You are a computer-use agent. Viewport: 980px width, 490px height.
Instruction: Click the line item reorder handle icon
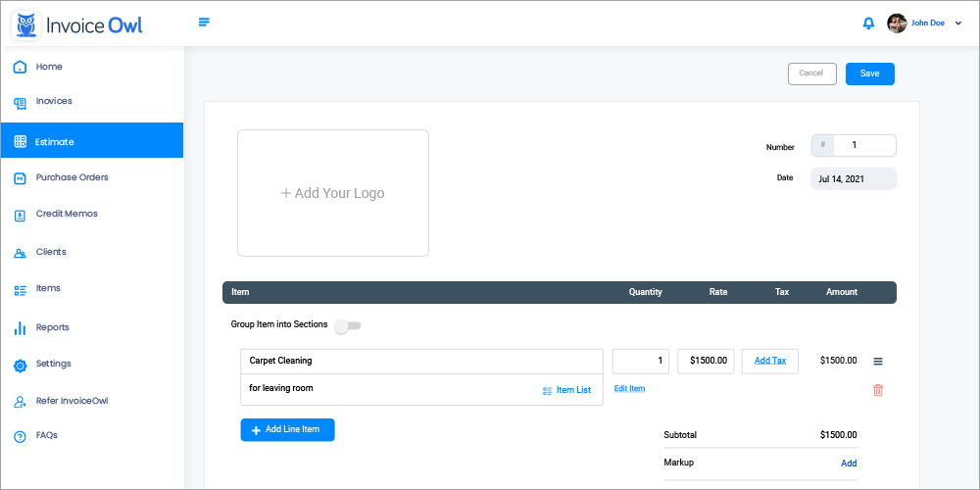(877, 362)
